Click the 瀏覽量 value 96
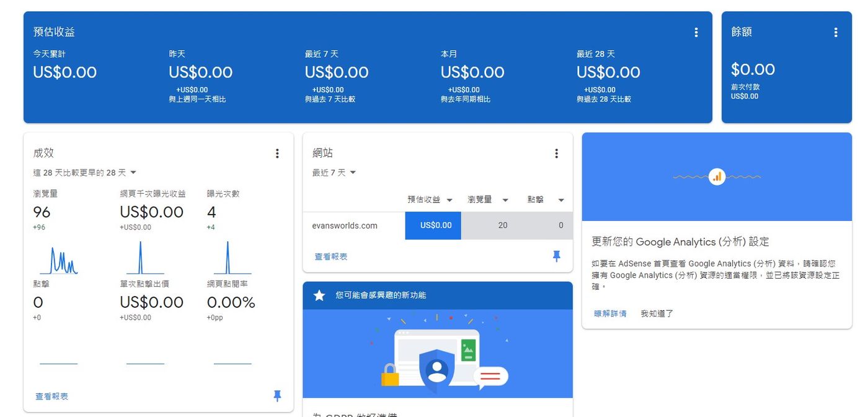Viewport: 868px width, 417px height. (42, 212)
